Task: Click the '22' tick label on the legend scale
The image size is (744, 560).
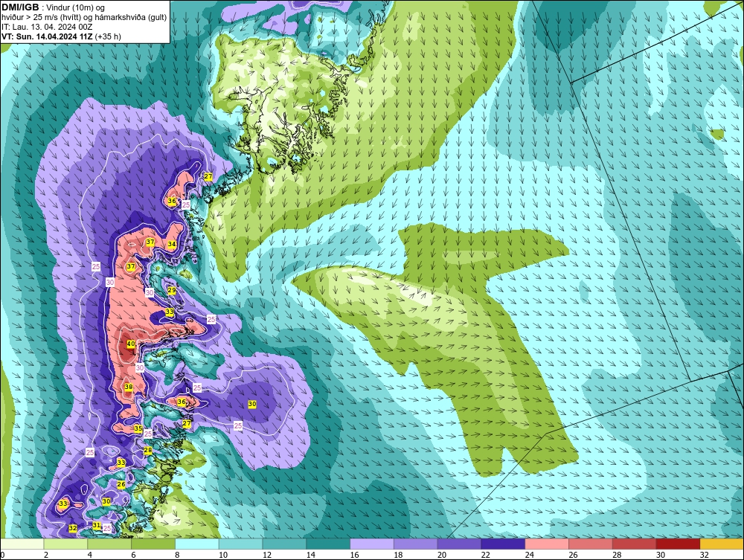Action: click(x=485, y=555)
